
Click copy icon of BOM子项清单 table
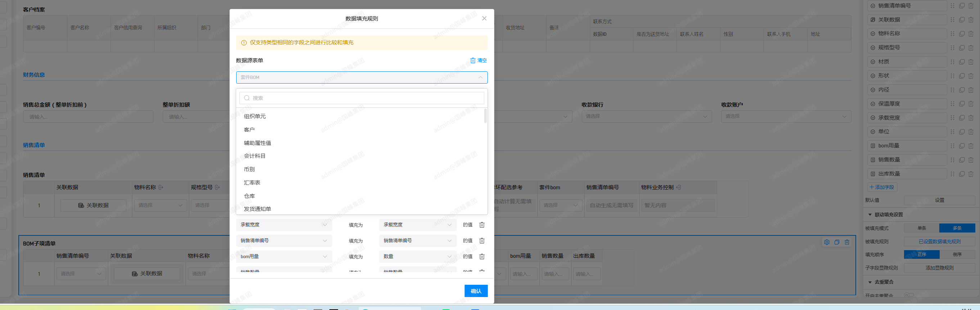pyautogui.click(x=837, y=242)
